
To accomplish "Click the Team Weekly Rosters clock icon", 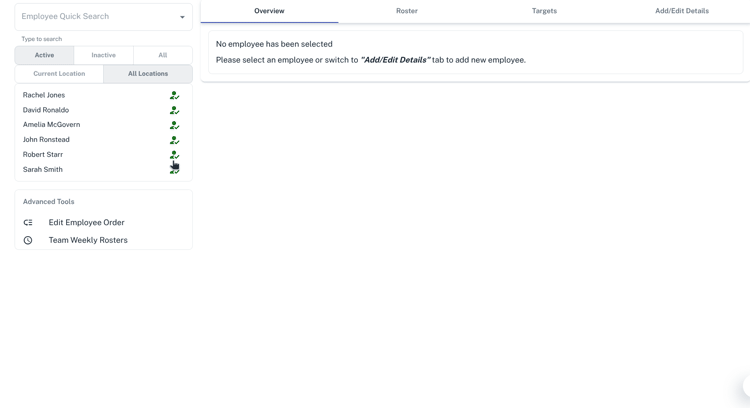I will click(28, 240).
